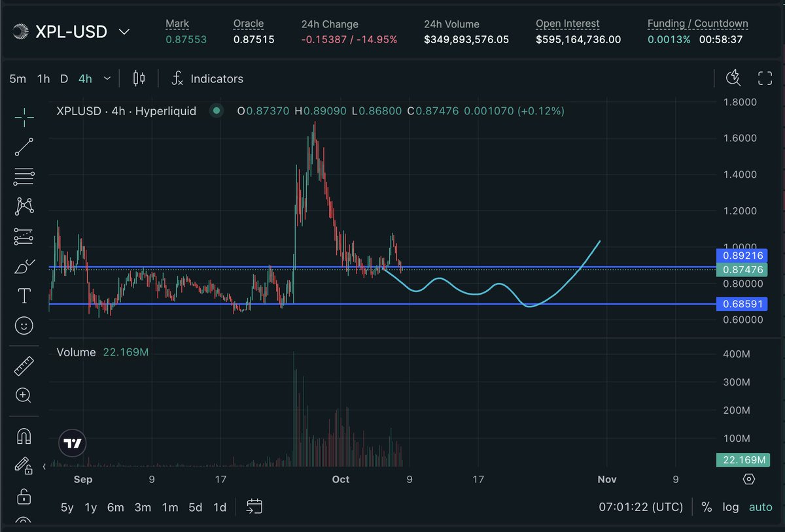Select the crosshair cursor tool
Viewport: 785px width, 532px height.
[24, 118]
